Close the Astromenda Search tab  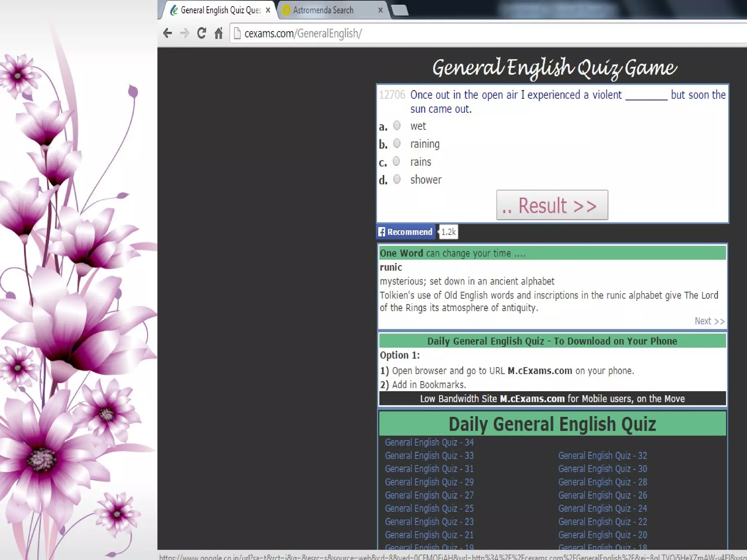tap(380, 10)
